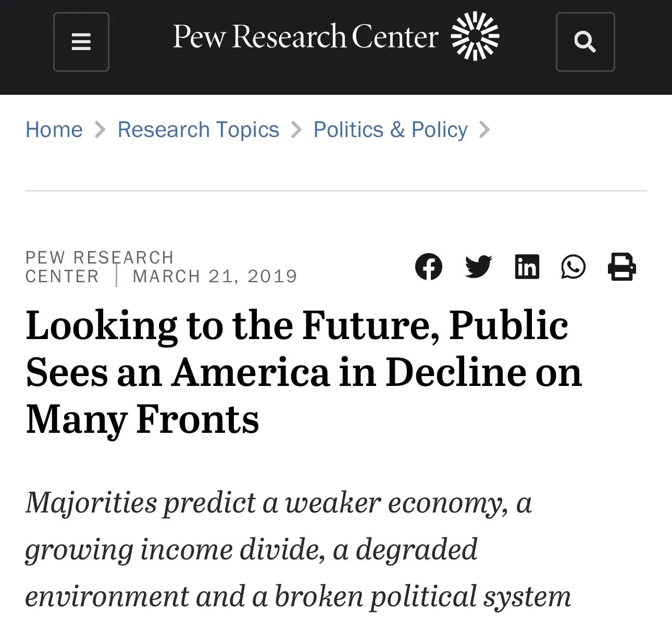Go to the Home breadcrumb
672x625 pixels.
click(54, 130)
